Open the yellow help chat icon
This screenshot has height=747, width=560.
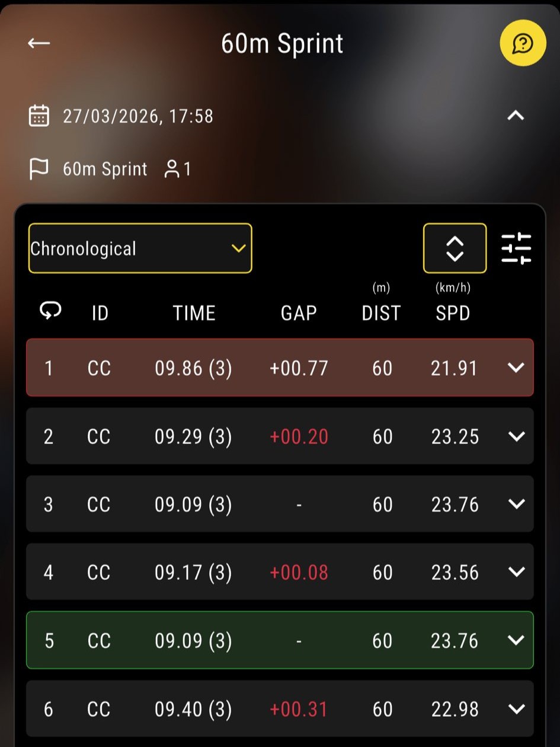tap(522, 43)
